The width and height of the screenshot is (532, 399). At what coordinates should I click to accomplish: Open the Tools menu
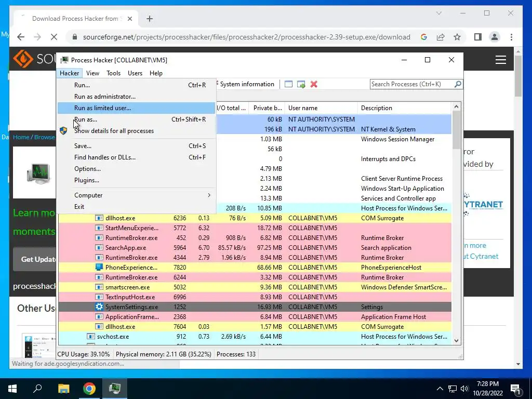[x=113, y=73]
